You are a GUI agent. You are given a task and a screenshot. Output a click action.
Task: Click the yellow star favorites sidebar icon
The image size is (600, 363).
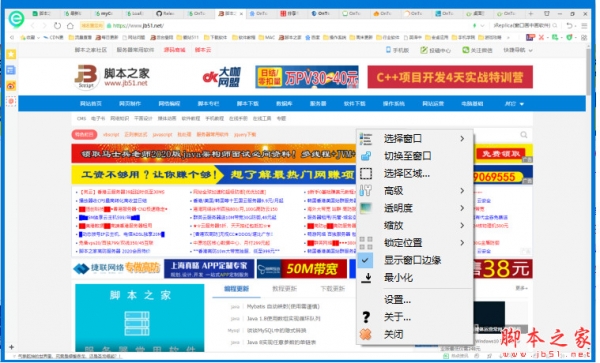[x=11, y=54]
